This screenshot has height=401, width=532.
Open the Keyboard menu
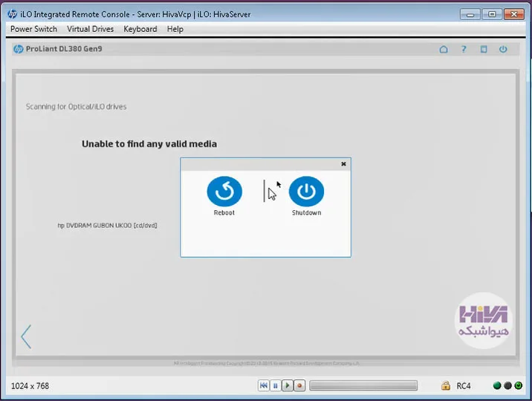pos(140,29)
